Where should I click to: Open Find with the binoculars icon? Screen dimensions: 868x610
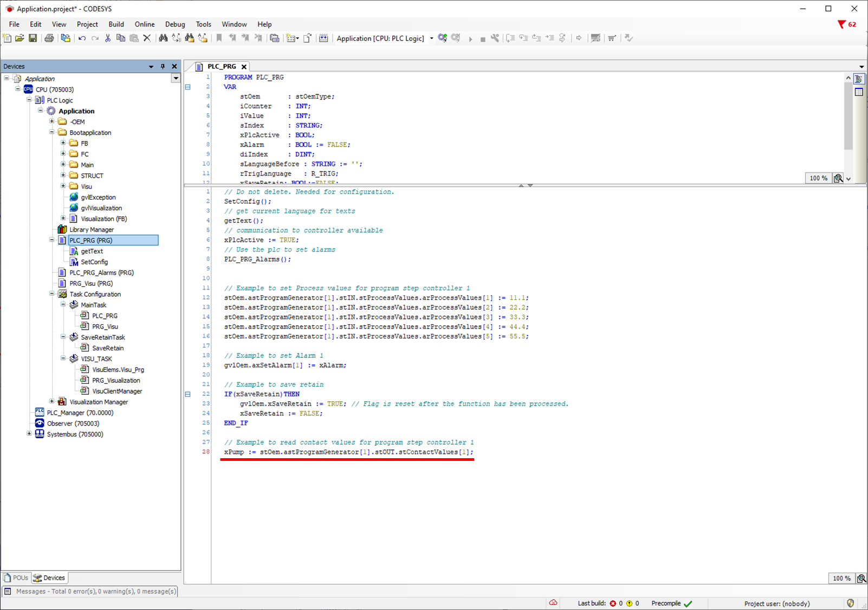163,38
